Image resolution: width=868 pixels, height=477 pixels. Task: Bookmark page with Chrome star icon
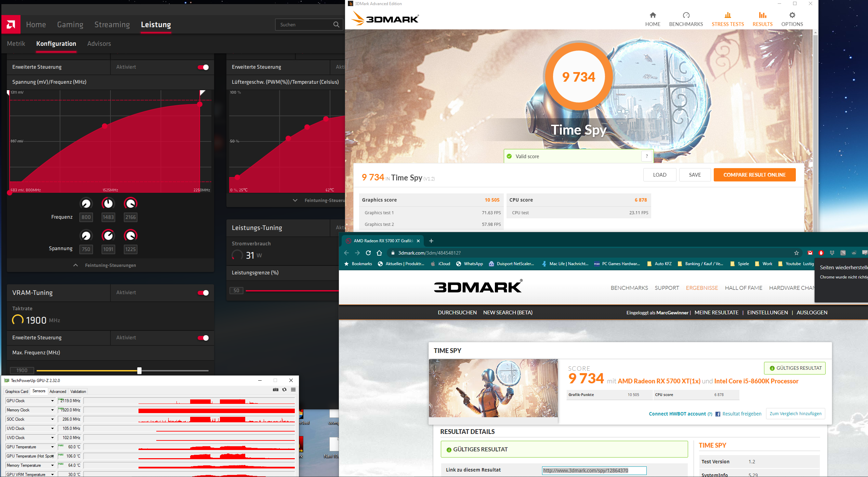[x=796, y=253]
